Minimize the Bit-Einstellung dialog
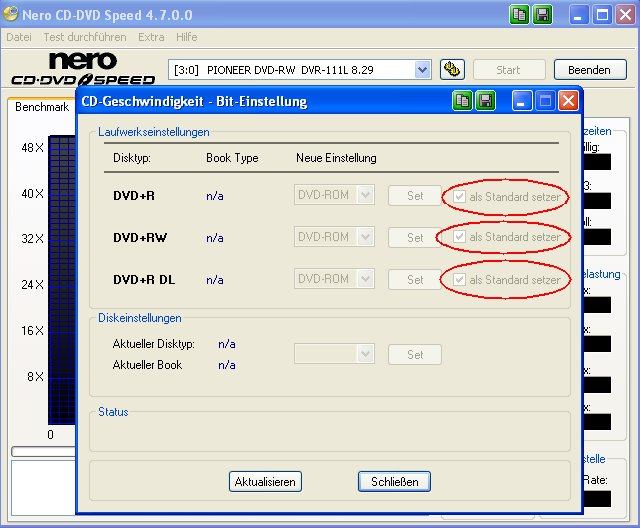Viewport: 640px width, 528px height. click(522, 100)
